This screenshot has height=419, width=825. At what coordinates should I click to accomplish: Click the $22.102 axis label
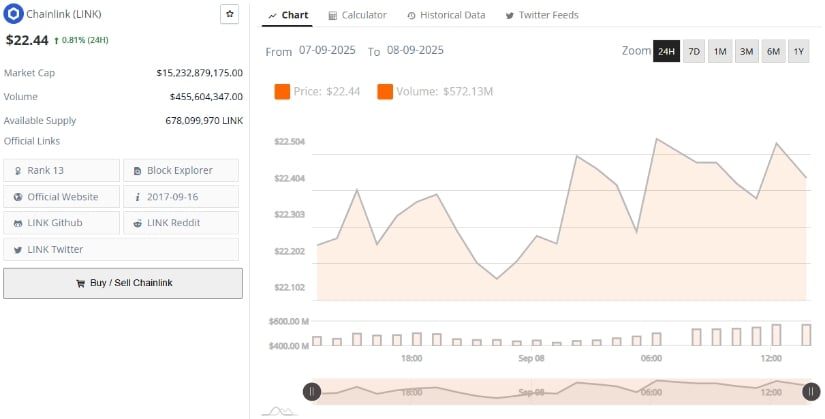(x=289, y=287)
